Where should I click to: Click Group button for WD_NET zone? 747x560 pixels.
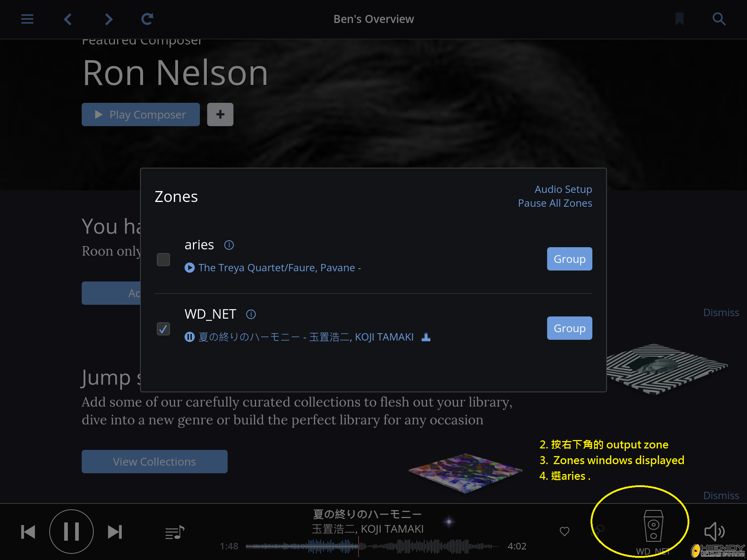[x=569, y=328]
